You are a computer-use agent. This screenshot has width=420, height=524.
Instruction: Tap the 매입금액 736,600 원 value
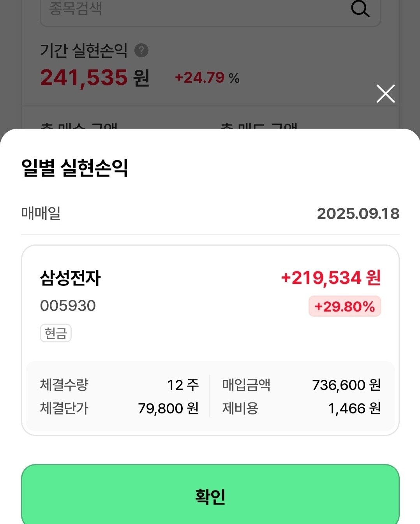click(x=346, y=385)
